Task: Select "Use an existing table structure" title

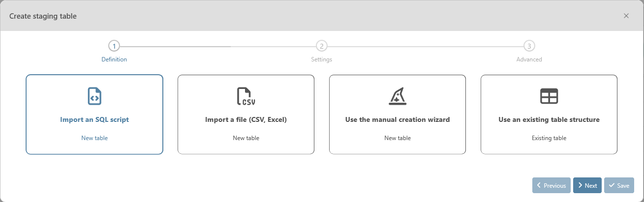Action: (x=549, y=119)
